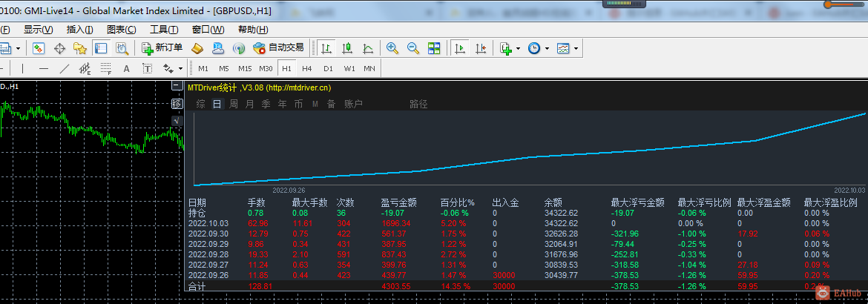Select the equidistant channel tool
The image size is (868, 304).
[85, 69]
